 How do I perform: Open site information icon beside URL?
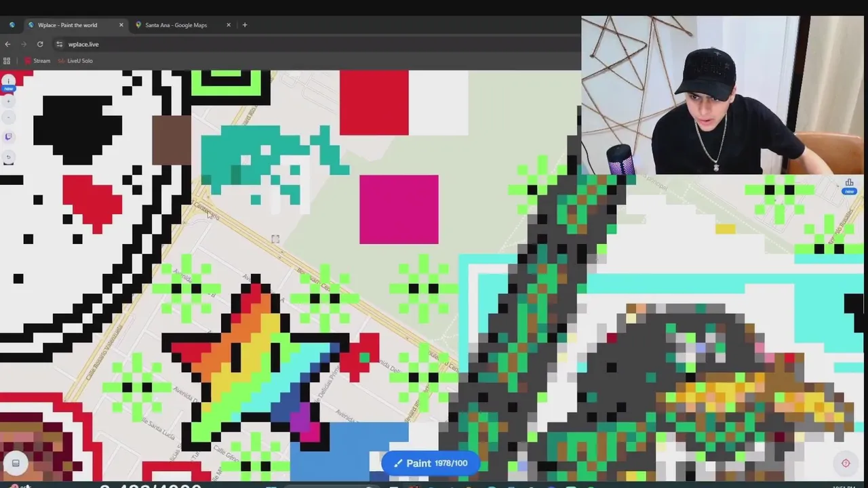tap(60, 44)
